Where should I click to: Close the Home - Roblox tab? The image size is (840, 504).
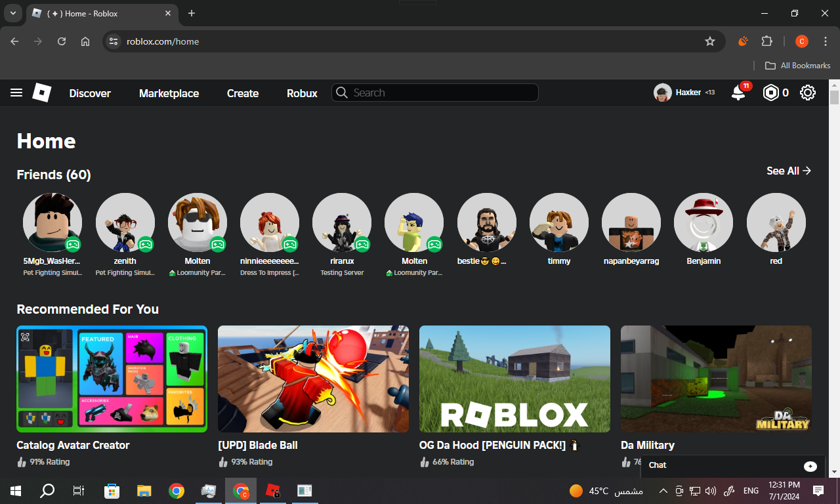pos(168,13)
